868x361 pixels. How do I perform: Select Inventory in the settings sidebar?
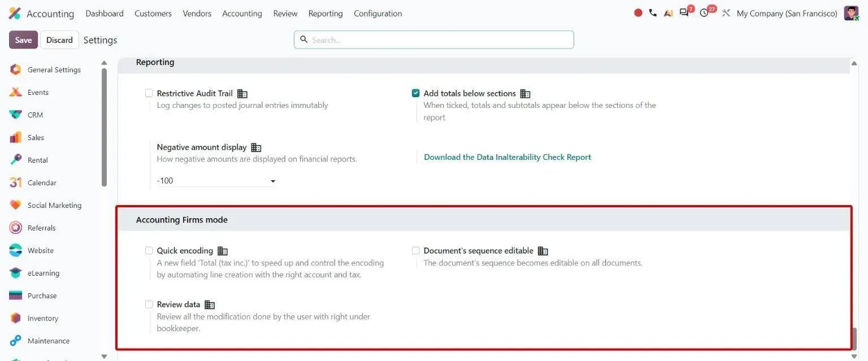(43, 318)
